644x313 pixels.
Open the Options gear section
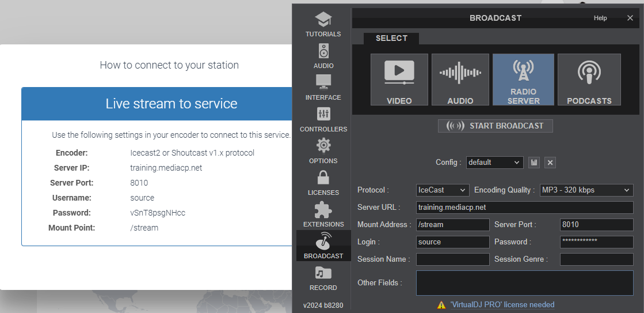[x=323, y=151]
